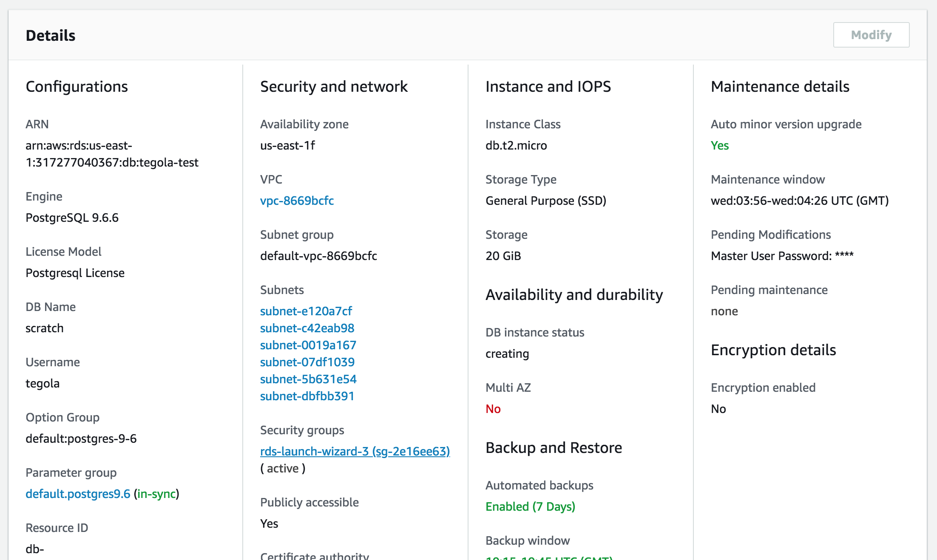This screenshot has width=937, height=560.
Task: Open subnet-e120a7cf link
Action: tap(306, 311)
